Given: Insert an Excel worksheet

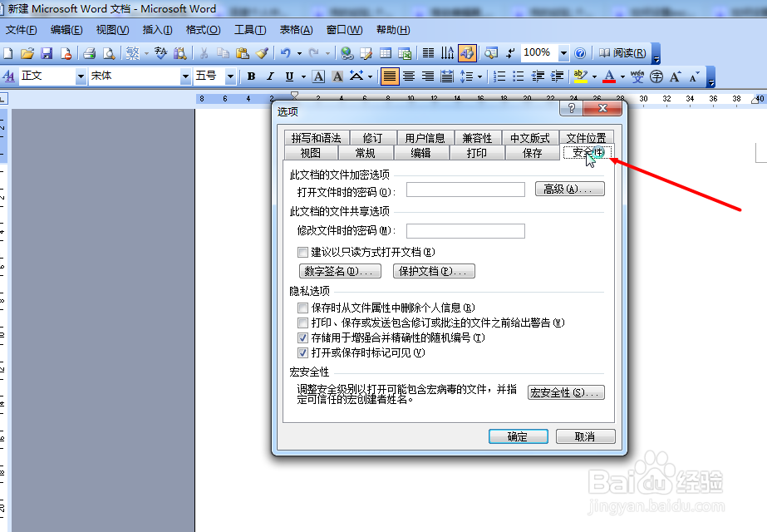Looking at the screenshot, I should [x=405, y=53].
